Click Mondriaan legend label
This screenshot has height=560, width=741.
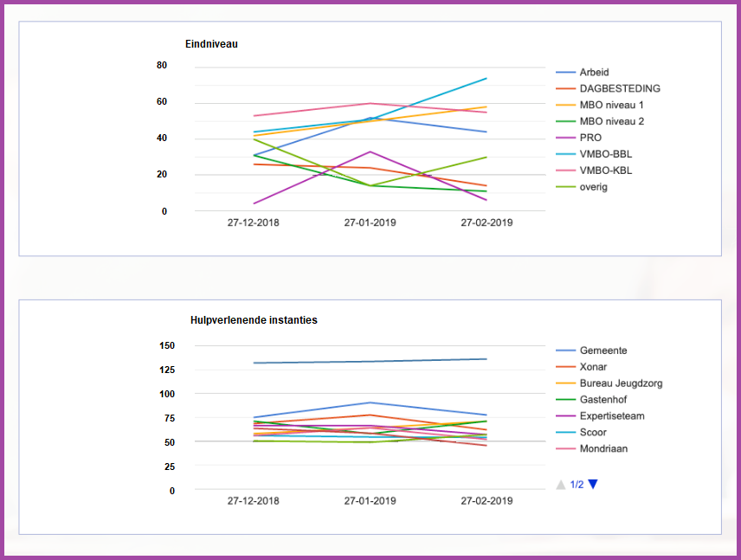click(603, 449)
